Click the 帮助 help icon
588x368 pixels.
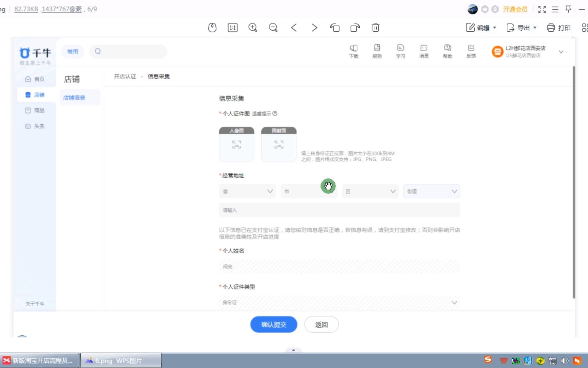tap(447, 51)
